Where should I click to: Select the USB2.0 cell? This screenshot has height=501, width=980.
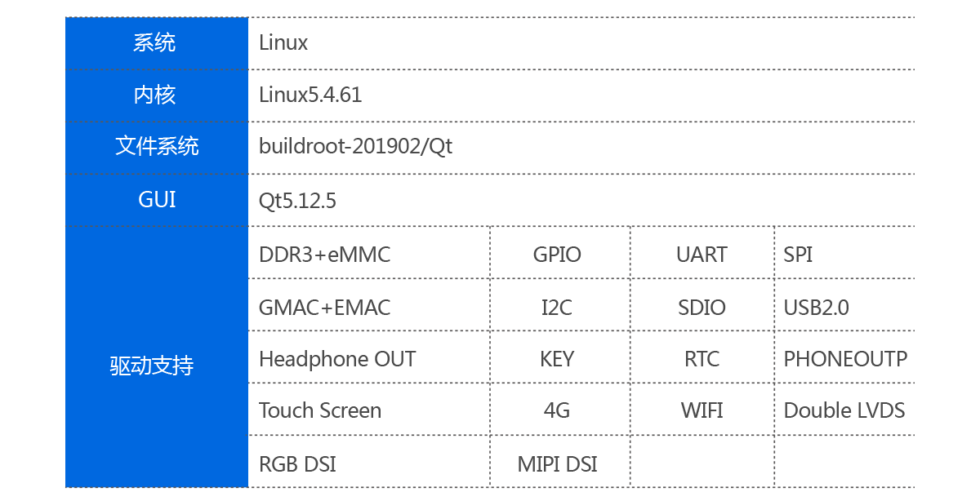844,305
